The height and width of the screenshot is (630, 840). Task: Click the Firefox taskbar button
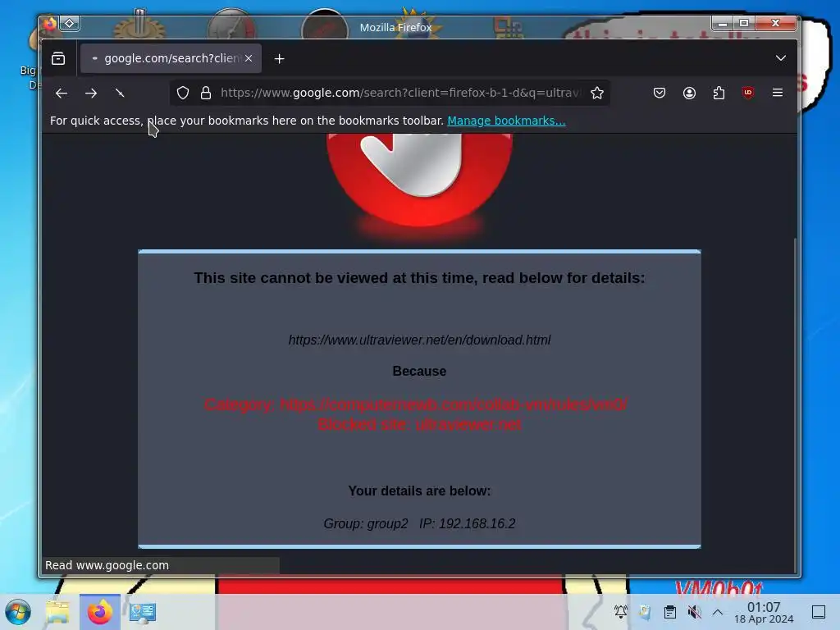pyautogui.click(x=99, y=612)
